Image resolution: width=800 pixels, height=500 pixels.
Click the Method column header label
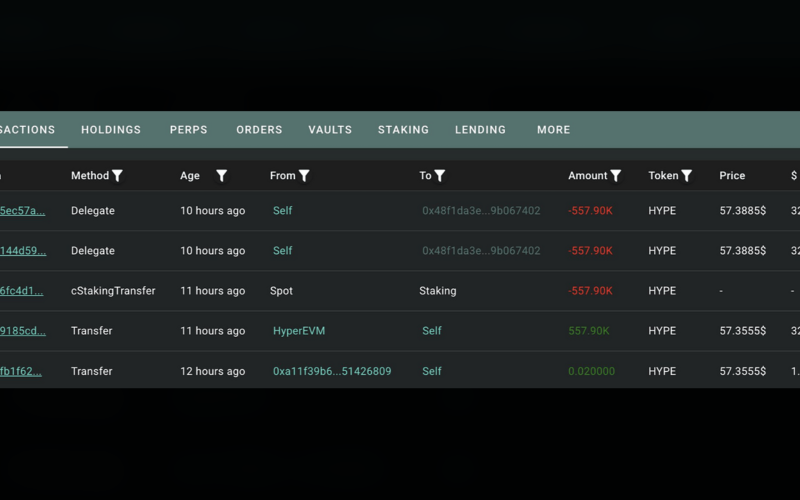90,176
